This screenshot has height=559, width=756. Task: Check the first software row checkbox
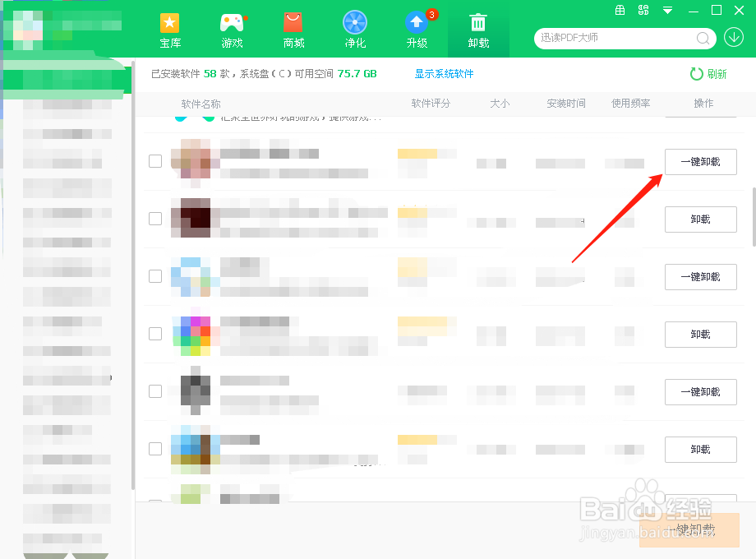[155, 161]
